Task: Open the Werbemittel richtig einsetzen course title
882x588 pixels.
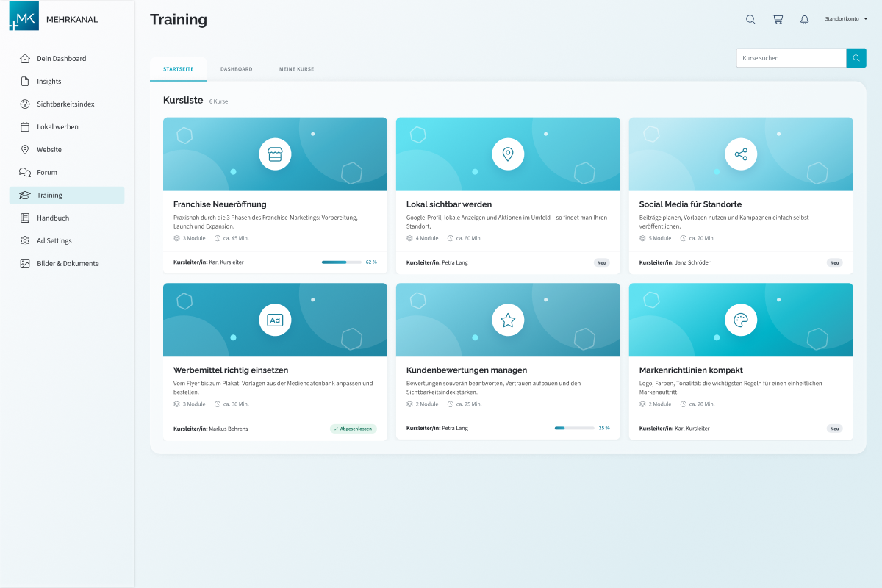Action: 231,370
